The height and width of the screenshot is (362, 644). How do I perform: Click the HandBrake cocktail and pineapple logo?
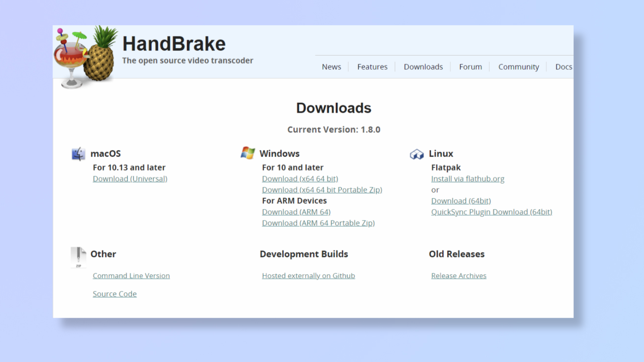pyautogui.click(x=86, y=57)
